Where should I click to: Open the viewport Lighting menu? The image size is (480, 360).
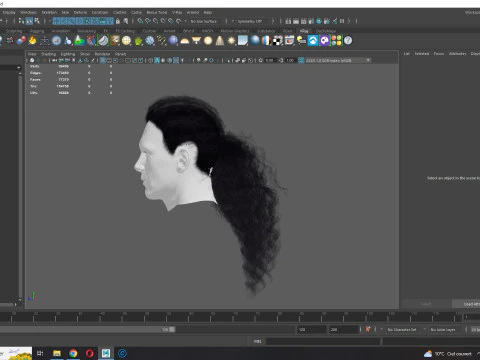(x=68, y=54)
